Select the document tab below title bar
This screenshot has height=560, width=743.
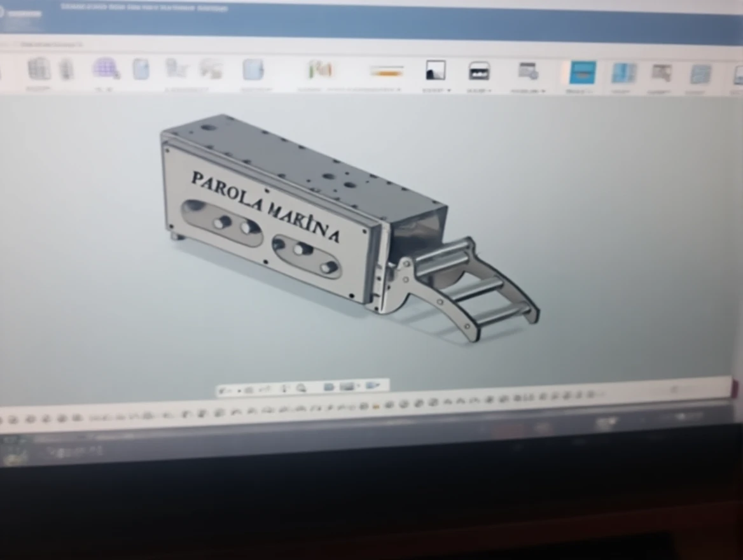click(x=51, y=45)
